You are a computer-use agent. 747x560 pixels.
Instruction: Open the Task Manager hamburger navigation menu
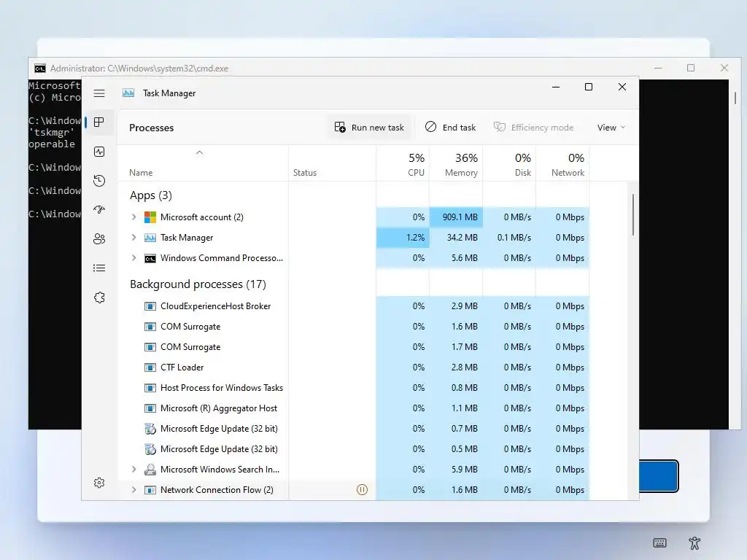point(99,93)
